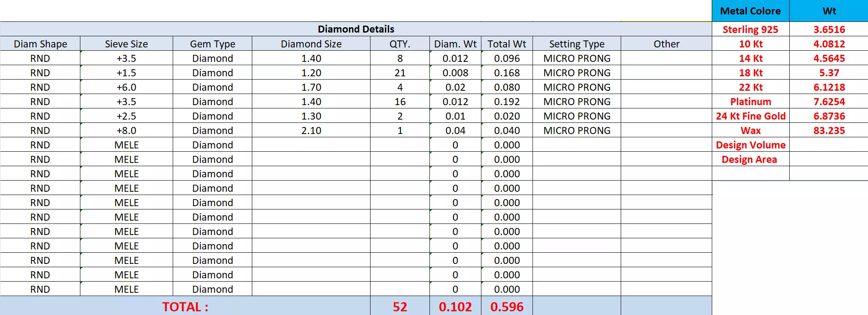Click the Other column header cell

tap(666, 44)
